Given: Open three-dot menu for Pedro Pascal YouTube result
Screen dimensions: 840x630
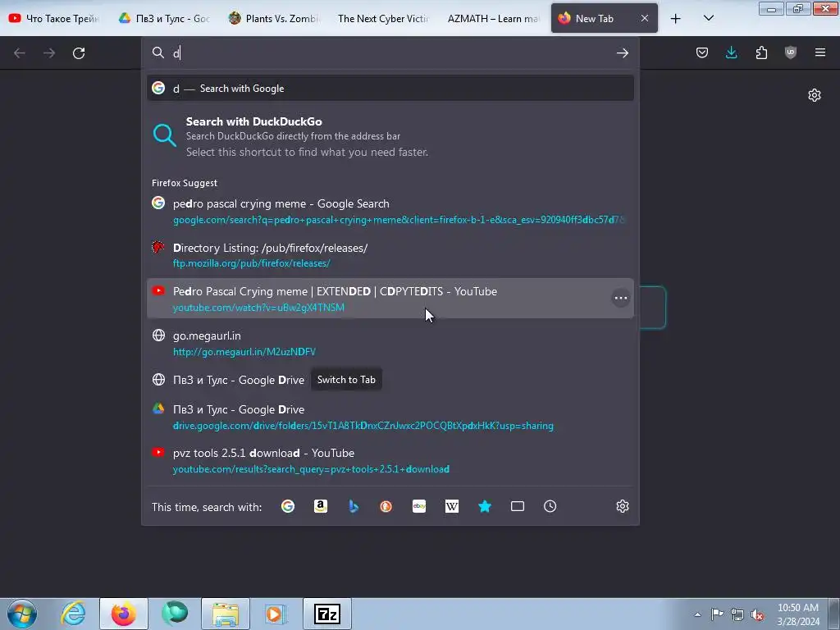Looking at the screenshot, I should pos(620,299).
